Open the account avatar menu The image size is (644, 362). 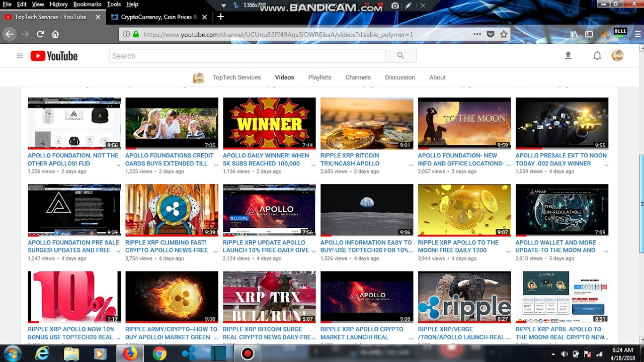(x=617, y=56)
